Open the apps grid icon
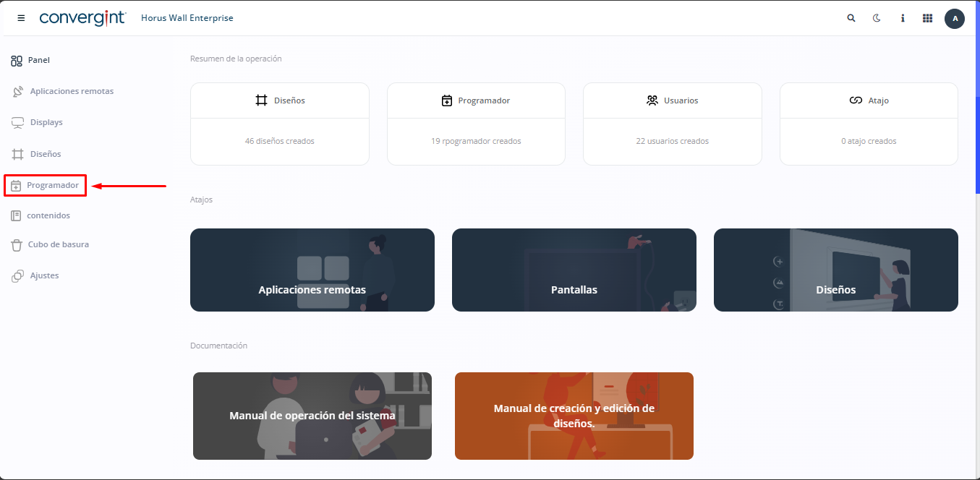 pyautogui.click(x=927, y=18)
